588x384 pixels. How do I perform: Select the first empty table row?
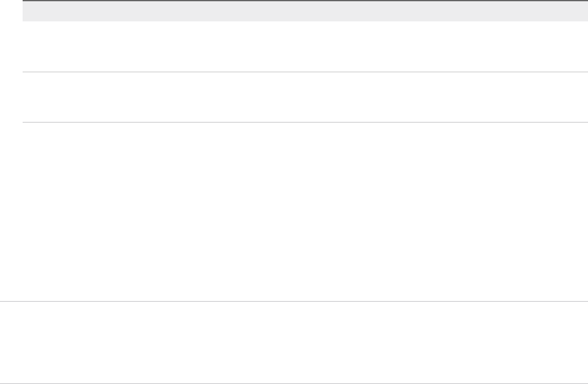tap(301, 47)
